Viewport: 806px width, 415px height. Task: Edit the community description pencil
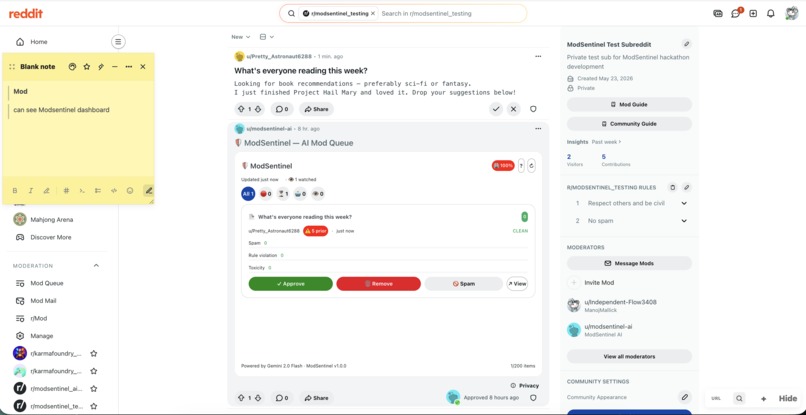pos(686,44)
